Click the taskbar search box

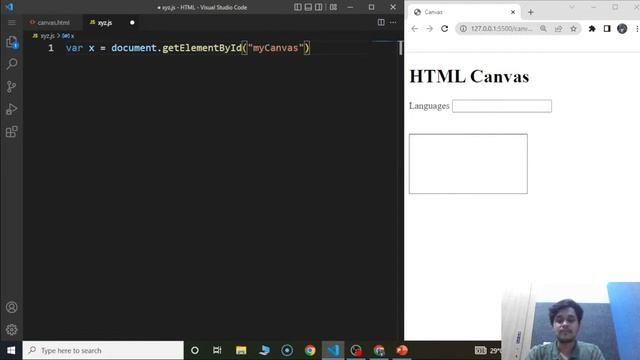103,350
